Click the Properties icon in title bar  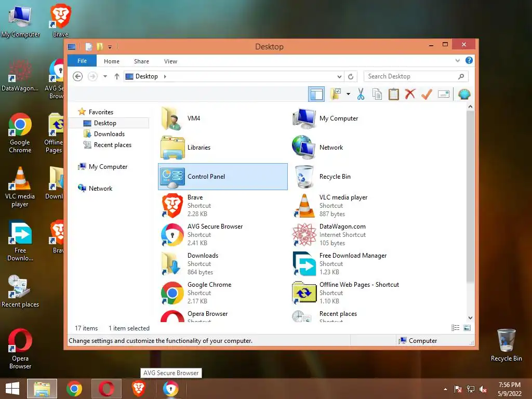(88, 47)
